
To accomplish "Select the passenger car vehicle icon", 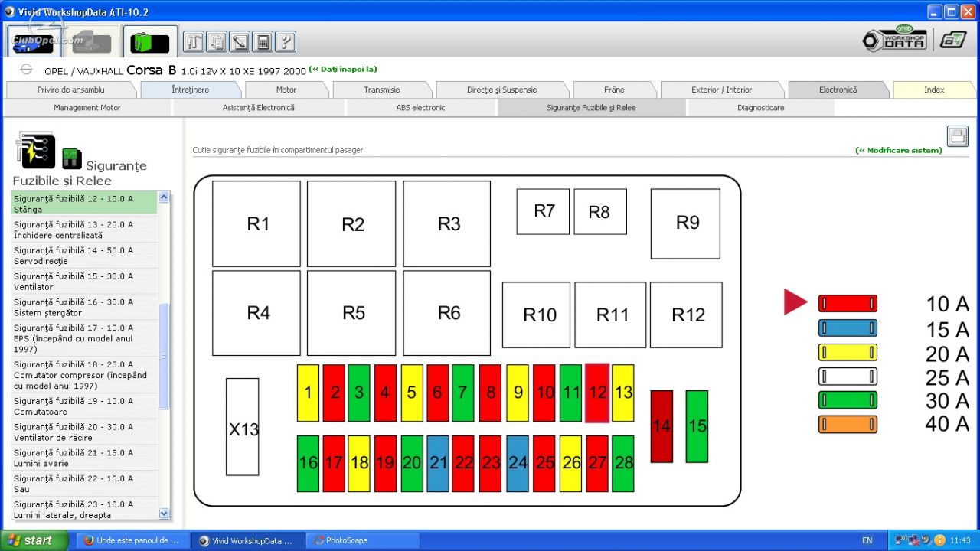I will [35, 41].
